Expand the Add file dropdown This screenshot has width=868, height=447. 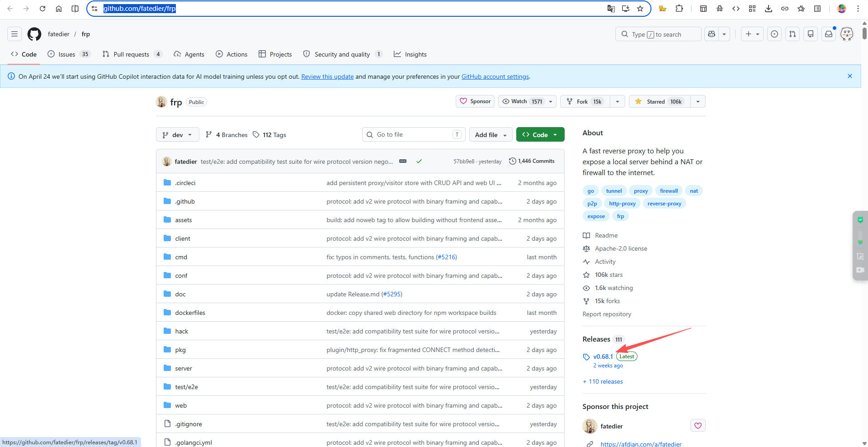491,135
